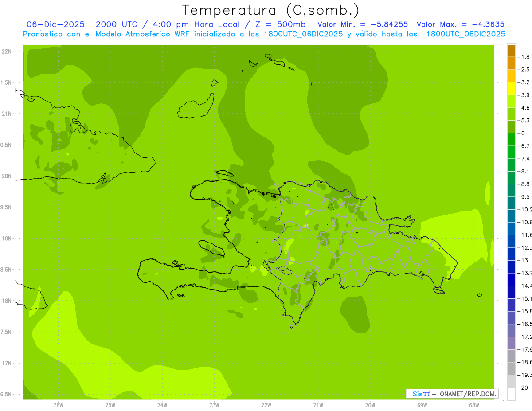This screenshot has width=532, height=411.
Task: Click the '73W' longitude axis label
Action: [x=214, y=405]
